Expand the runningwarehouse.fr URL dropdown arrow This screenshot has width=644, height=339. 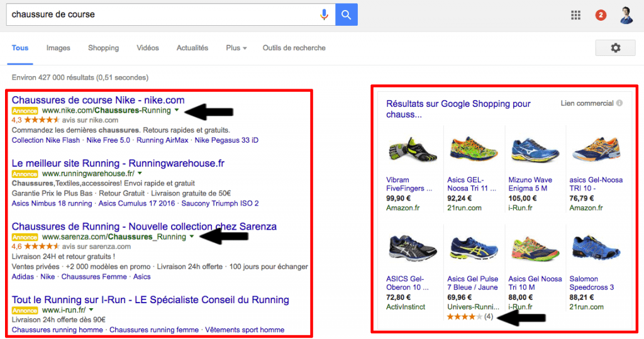click(x=140, y=174)
